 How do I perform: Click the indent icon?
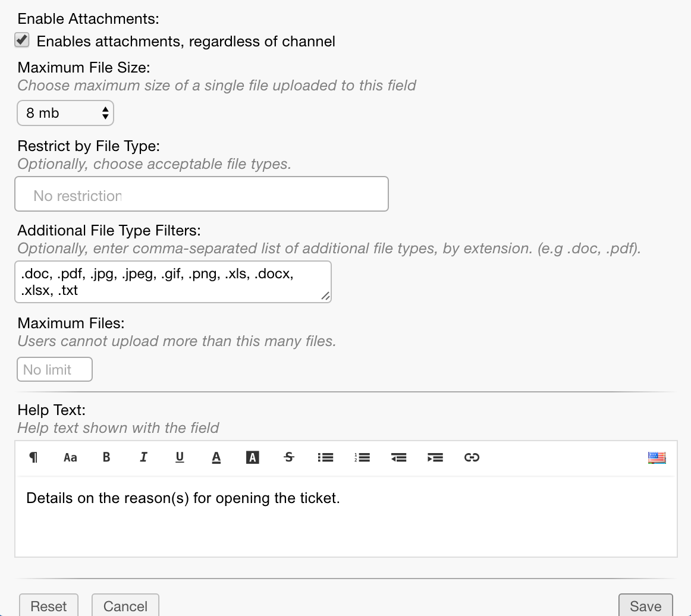[x=435, y=457]
